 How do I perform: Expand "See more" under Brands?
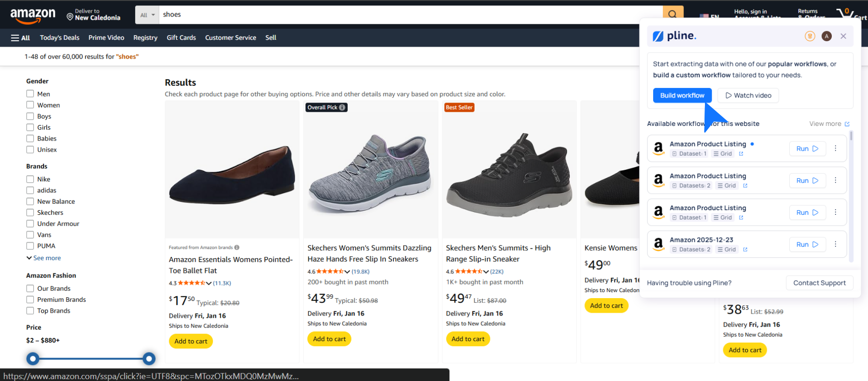point(44,258)
